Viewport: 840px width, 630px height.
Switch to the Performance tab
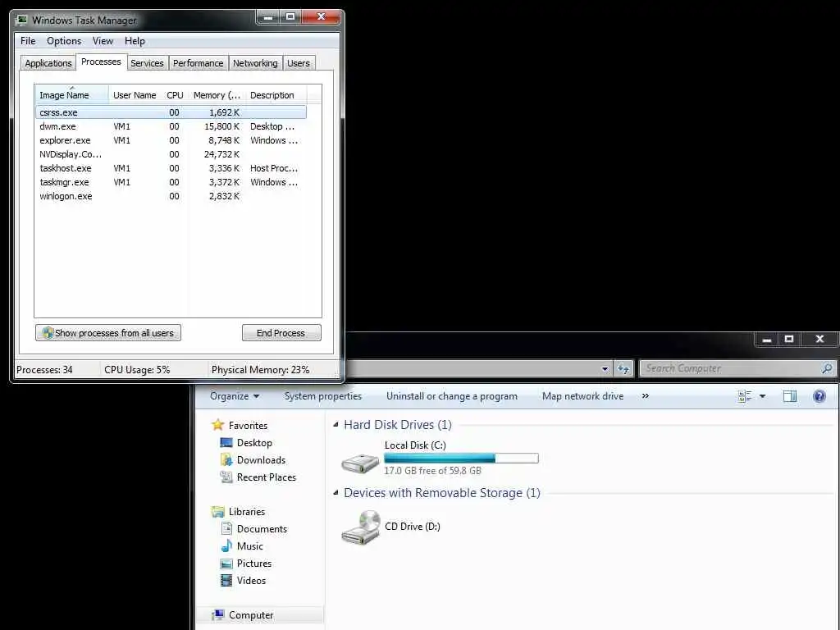click(x=199, y=63)
